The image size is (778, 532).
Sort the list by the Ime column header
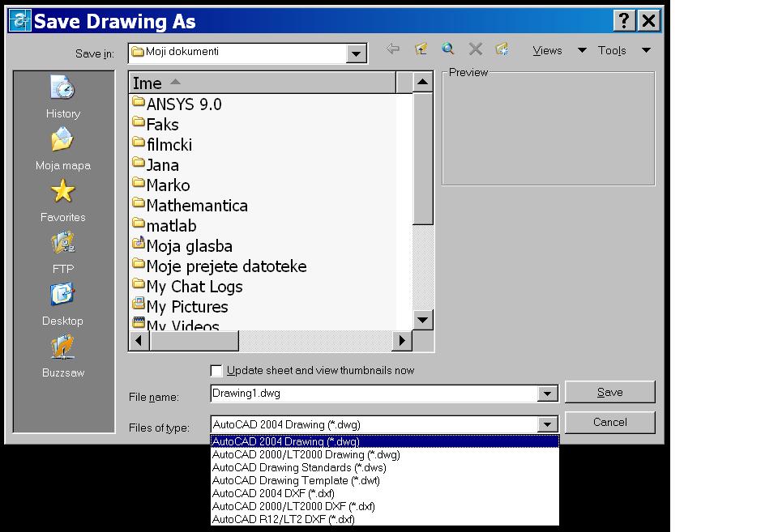pos(263,83)
